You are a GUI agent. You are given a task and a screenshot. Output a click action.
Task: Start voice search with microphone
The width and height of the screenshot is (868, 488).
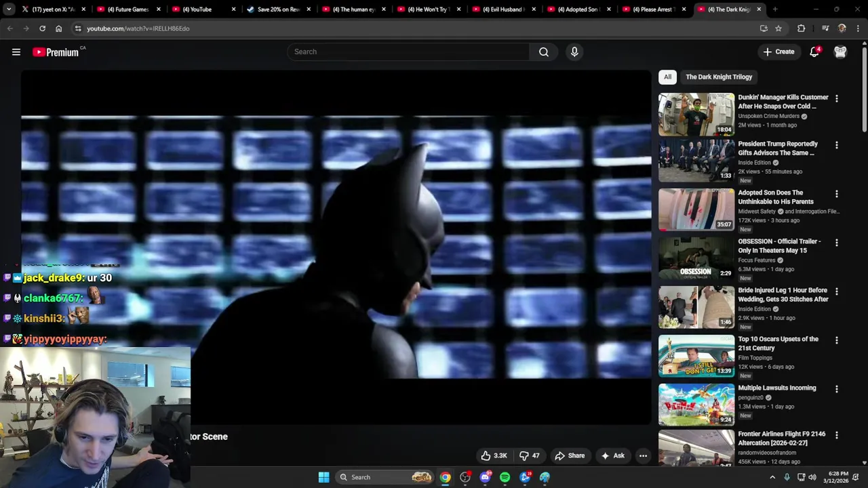574,52
